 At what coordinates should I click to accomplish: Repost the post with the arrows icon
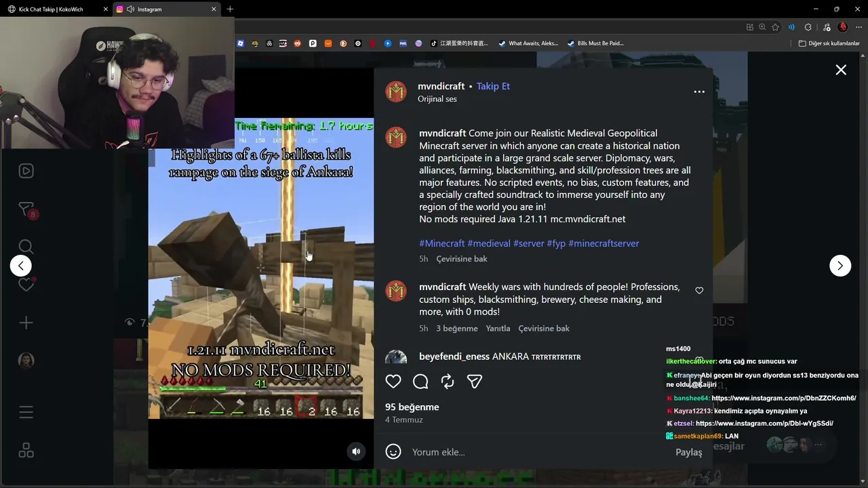448,382
